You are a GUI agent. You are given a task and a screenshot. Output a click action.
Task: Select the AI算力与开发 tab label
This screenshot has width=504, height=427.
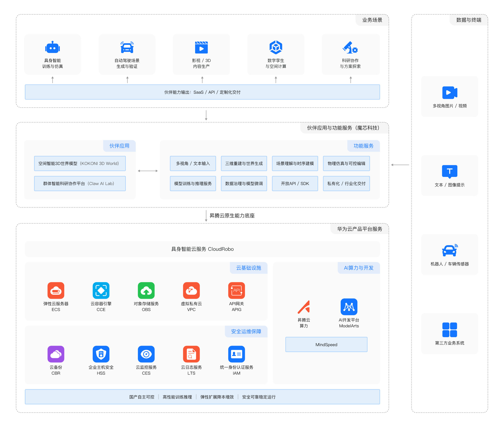pyautogui.click(x=358, y=268)
